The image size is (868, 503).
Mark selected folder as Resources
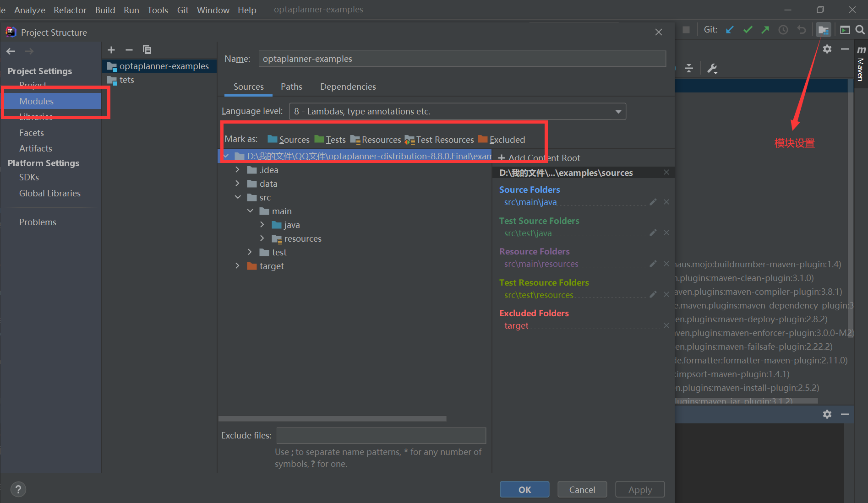click(x=376, y=140)
